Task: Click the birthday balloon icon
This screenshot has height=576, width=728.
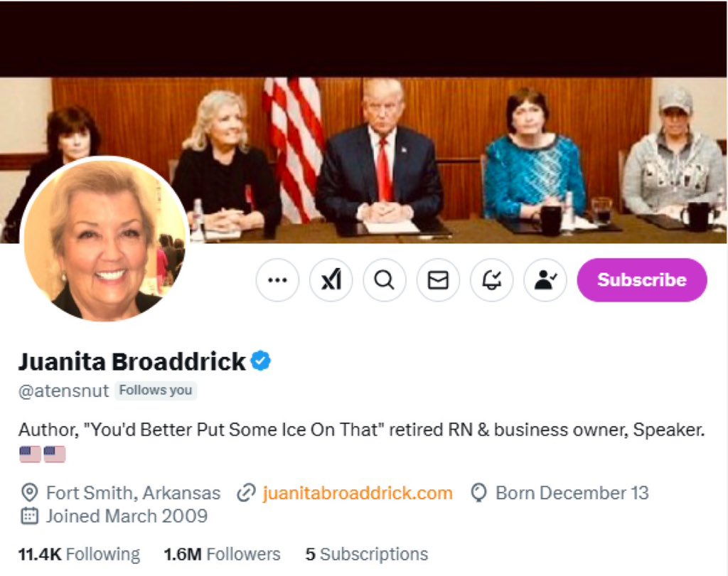Action: coord(479,493)
